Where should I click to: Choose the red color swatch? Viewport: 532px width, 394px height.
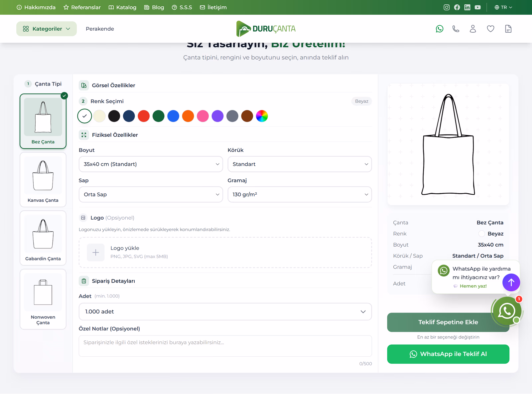144,116
